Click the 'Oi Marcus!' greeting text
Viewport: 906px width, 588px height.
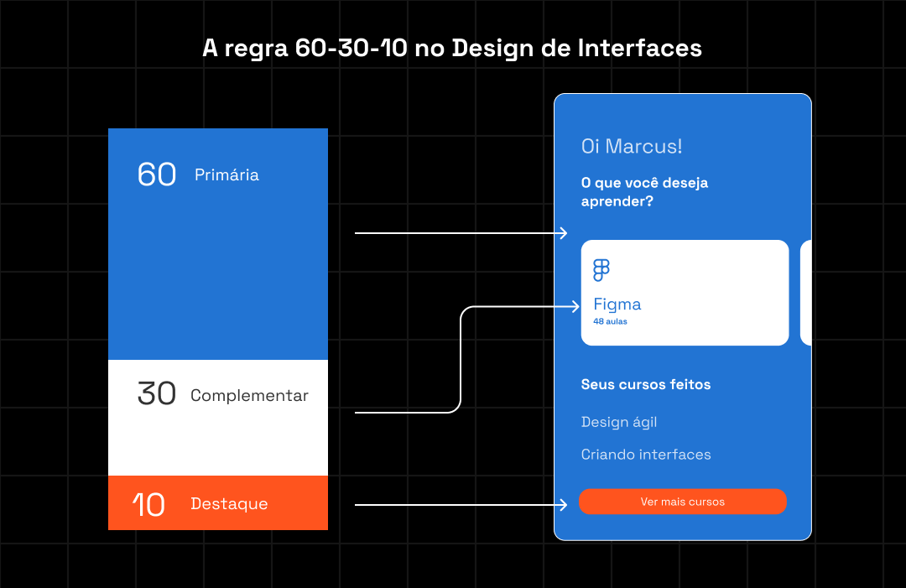point(632,146)
